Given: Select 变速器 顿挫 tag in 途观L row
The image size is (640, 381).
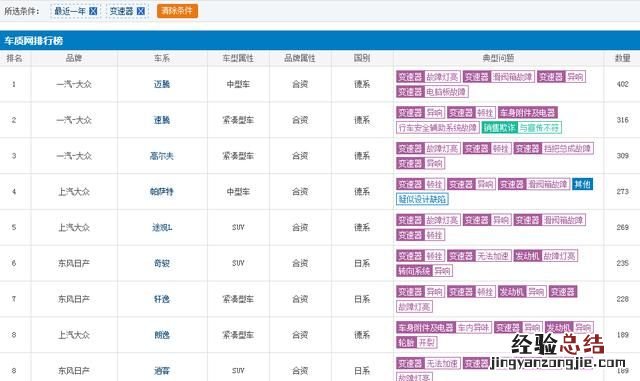Looking at the screenshot, I should (x=420, y=235).
